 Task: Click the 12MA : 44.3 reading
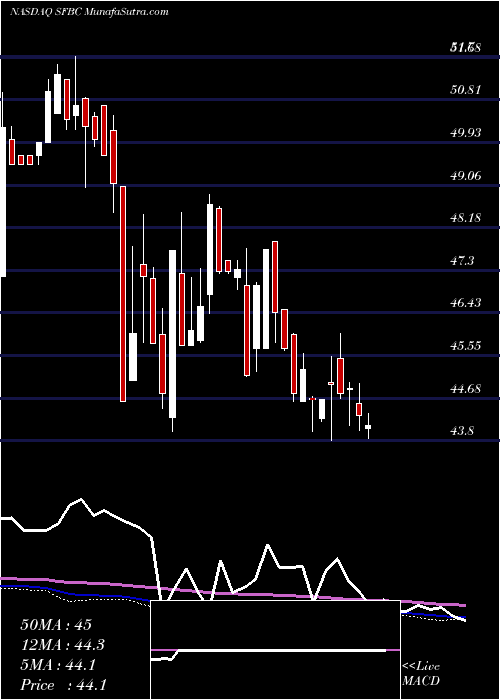point(64,645)
